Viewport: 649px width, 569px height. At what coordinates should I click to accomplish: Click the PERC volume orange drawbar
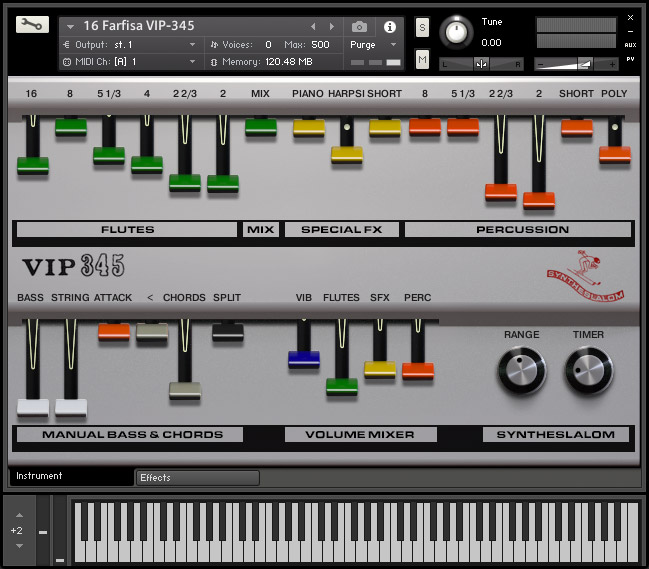click(418, 371)
